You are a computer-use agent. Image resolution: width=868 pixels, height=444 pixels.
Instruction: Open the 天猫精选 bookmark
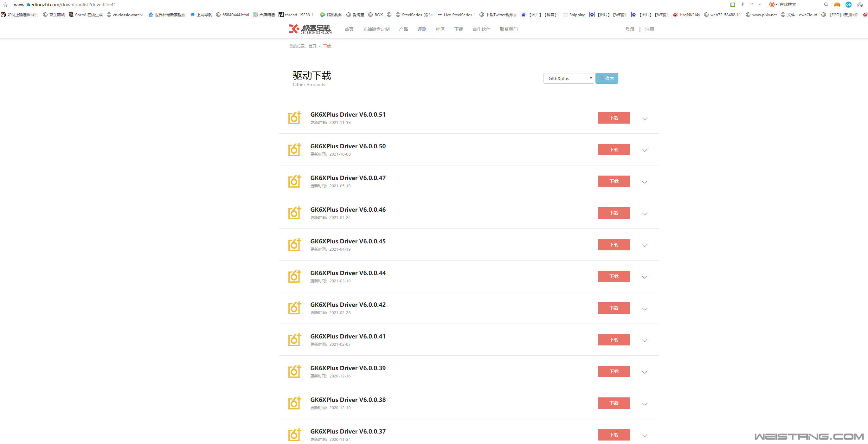(x=264, y=15)
